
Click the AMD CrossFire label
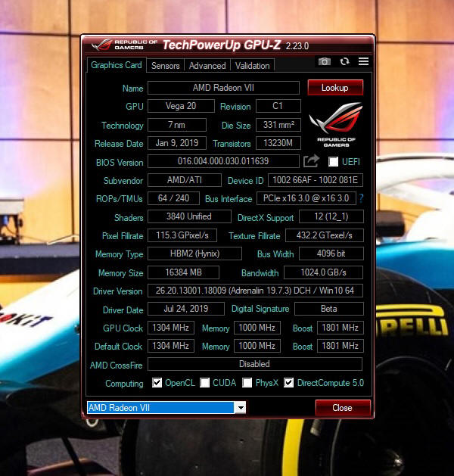117,366
